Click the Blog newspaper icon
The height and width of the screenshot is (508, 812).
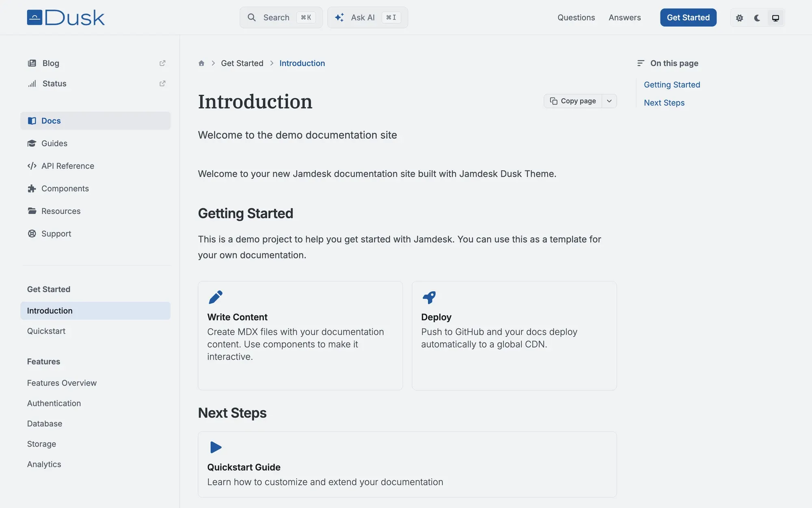pyautogui.click(x=32, y=63)
